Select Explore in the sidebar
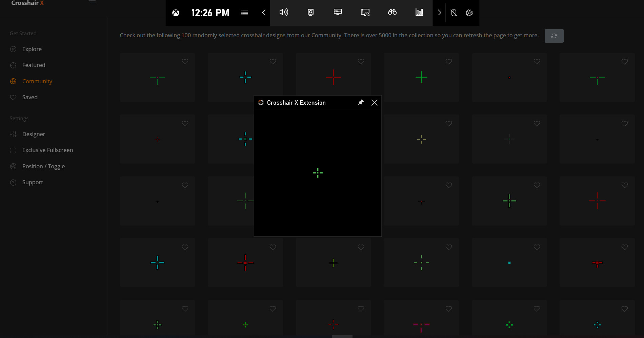This screenshot has width=644, height=338. click(x=32, y=49)
